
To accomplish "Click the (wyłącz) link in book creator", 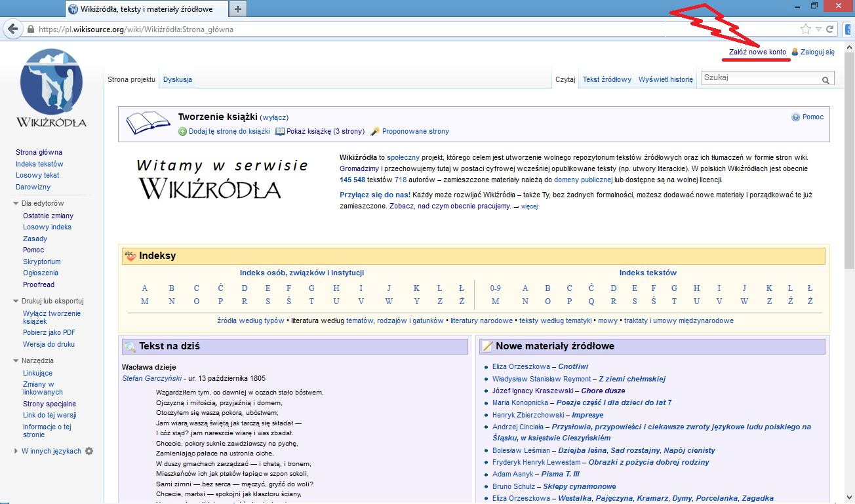I will (x=274, y=117).
